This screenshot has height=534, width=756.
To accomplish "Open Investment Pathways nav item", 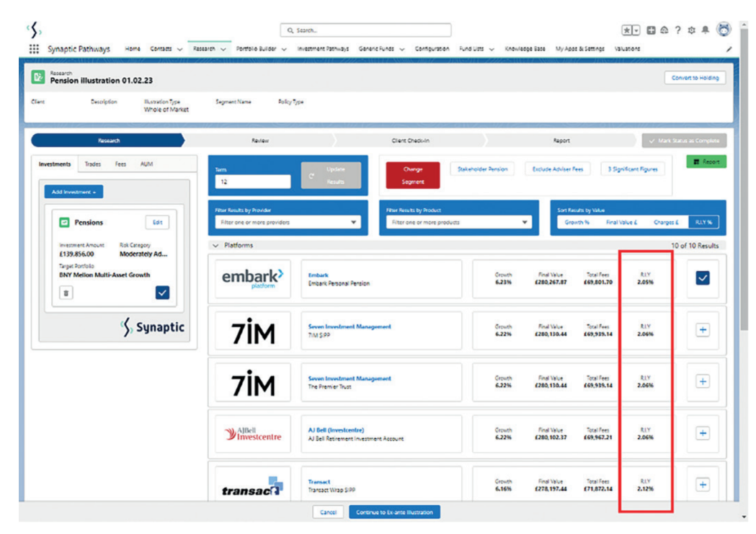I will [323, 49].
